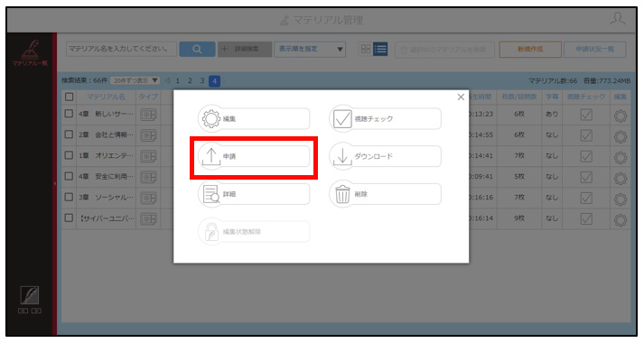This screenshot has width=644, height=343.
Task: Open user profile icon at top right
Action: pyautogui.click(x=617, y=19)
